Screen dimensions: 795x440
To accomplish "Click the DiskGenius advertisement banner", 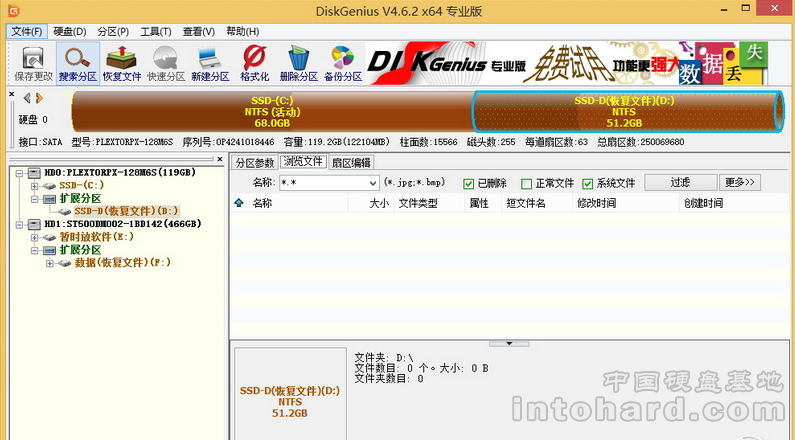I will [567, 63].
